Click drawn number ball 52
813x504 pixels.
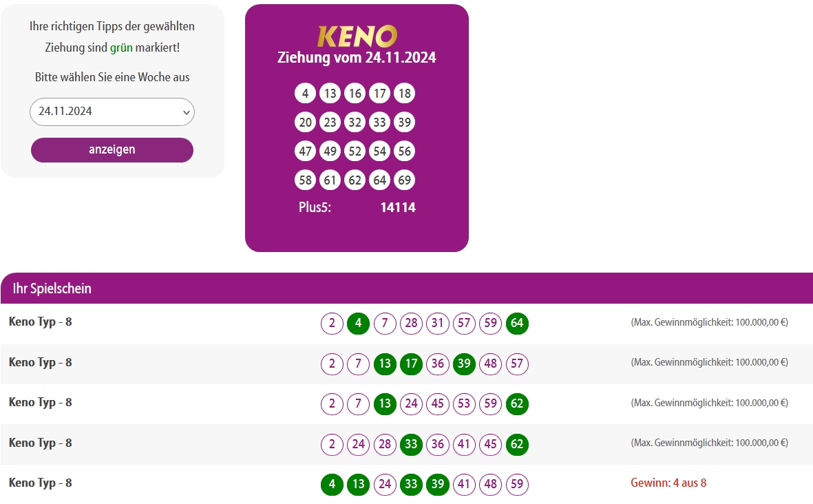[355, 151]
